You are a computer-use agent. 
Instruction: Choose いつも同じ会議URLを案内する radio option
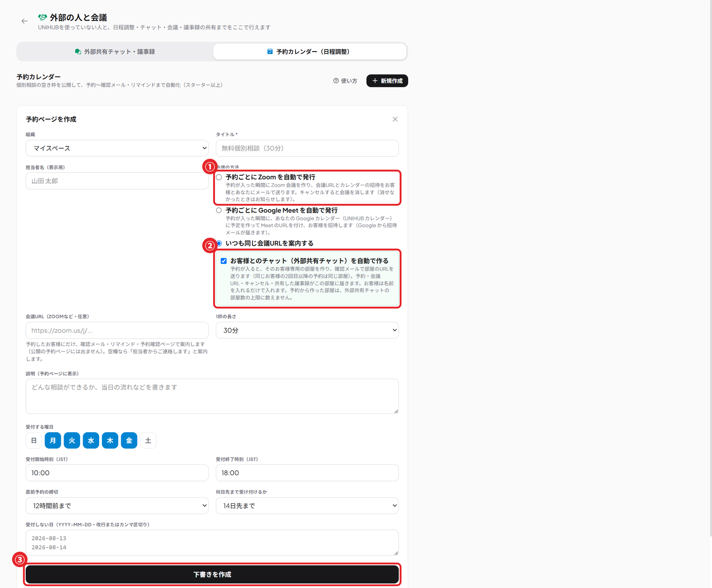click(219, 243)
